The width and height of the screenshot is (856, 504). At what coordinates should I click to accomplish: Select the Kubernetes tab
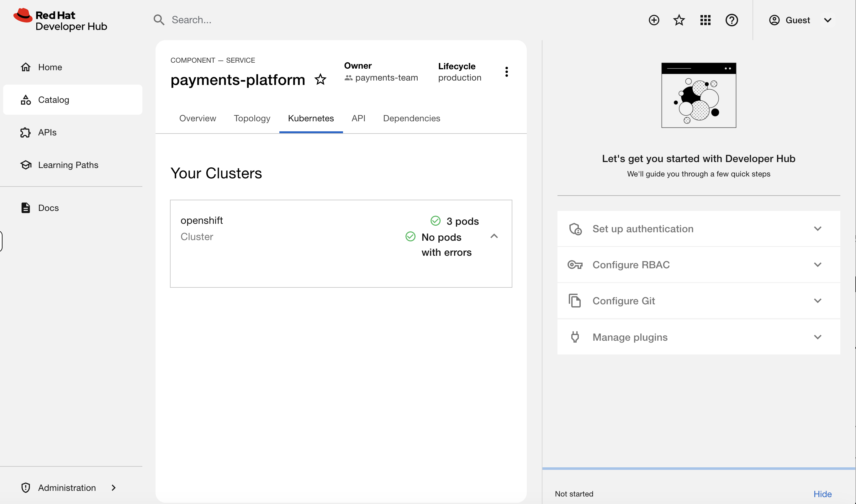[311, 118]
